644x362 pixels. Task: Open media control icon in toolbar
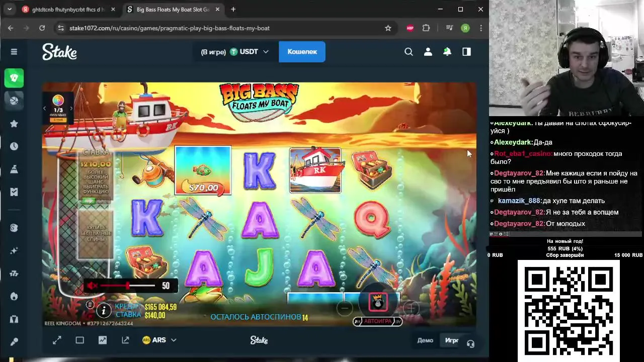point(450,28)
